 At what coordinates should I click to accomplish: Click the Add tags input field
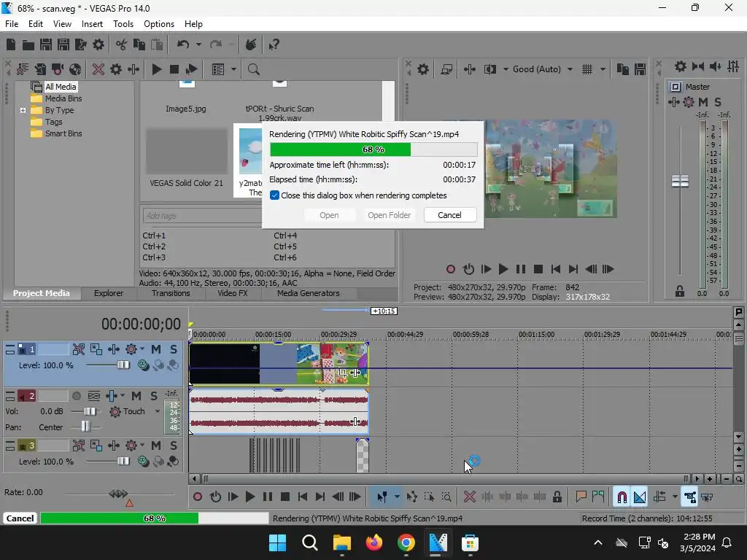203,216
